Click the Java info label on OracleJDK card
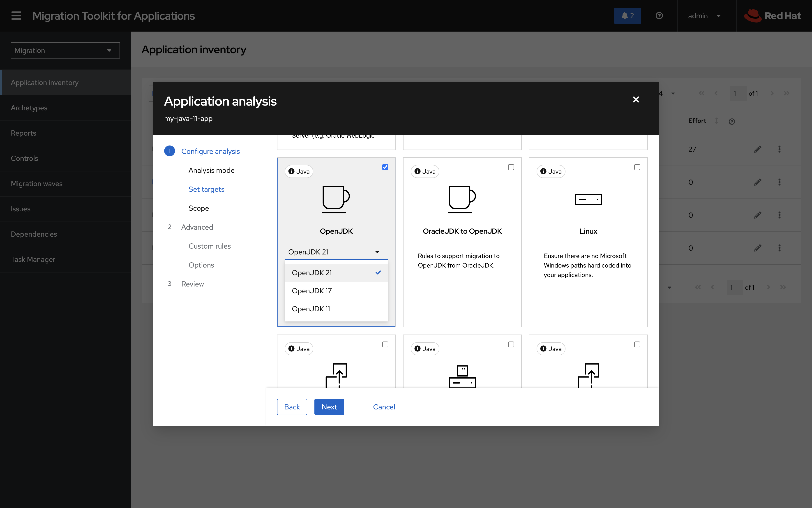 (x=425, y=171)
